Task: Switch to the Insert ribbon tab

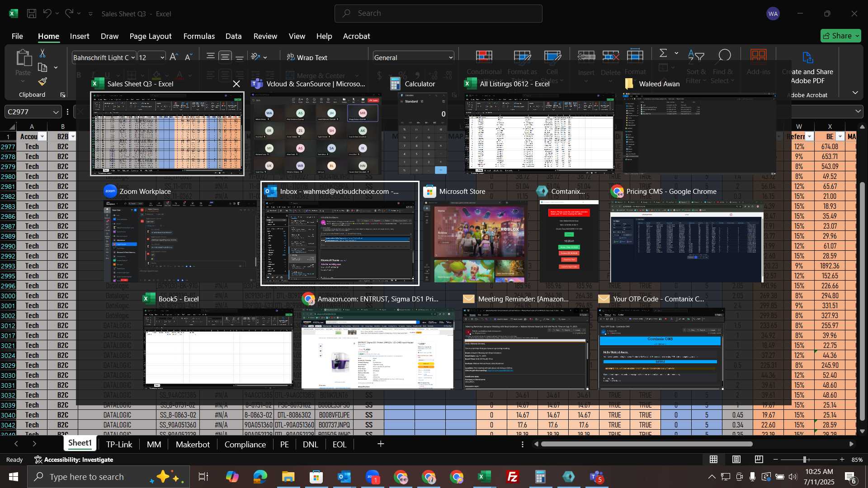Action: [x=80, y=36]
